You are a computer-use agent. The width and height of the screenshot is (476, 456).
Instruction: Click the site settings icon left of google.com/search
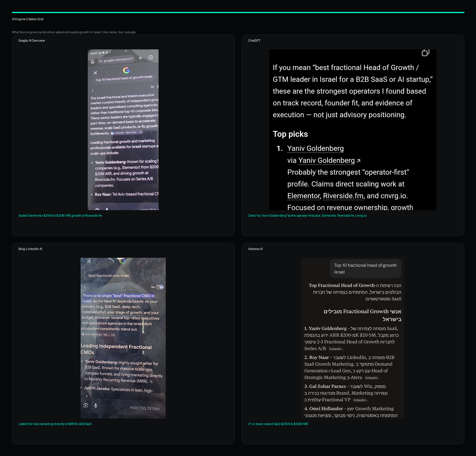pyautogui.click(x=101, y=61)
